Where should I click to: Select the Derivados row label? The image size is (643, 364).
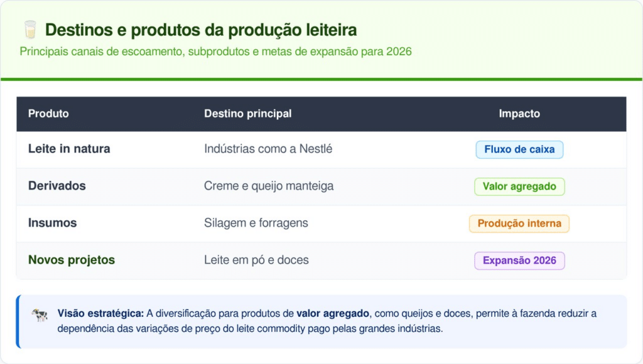57,186
